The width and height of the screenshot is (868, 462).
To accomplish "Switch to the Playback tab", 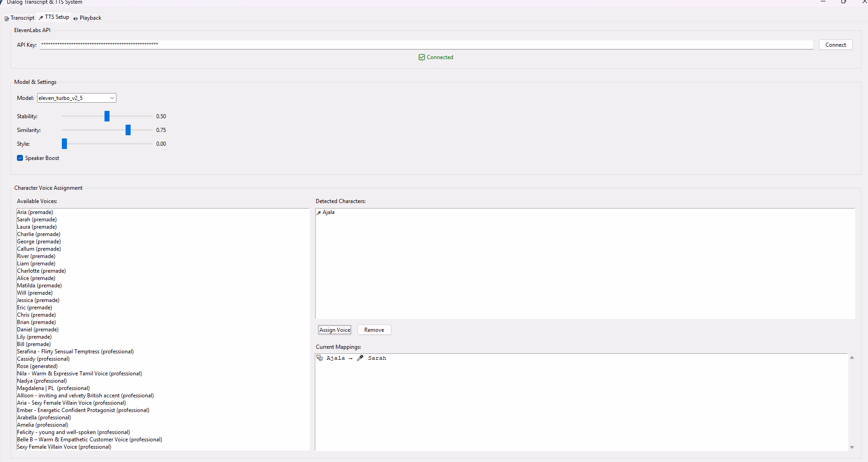I will click(x=88, y=18).
